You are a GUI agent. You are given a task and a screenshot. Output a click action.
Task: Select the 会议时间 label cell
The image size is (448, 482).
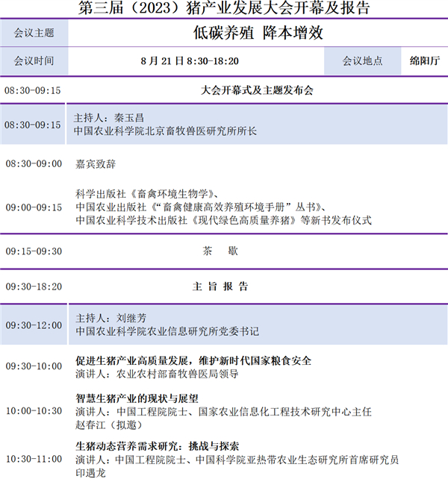point(34,60)
